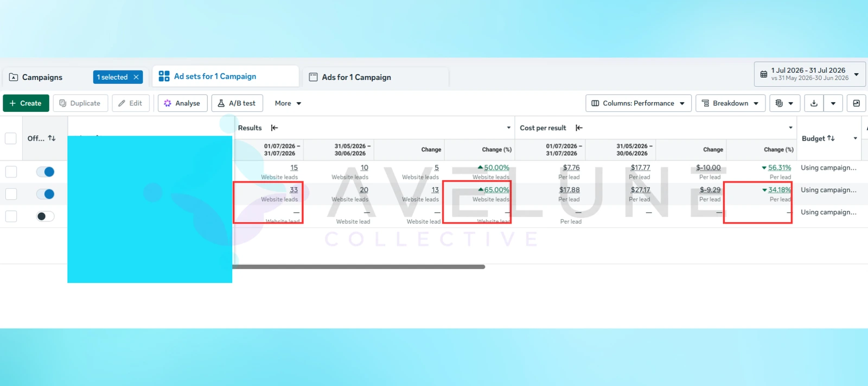Click the $27.17 previous cost per lead
Image resolution: width=868 pixels, height=386 pixels.
tap(640, 190)
